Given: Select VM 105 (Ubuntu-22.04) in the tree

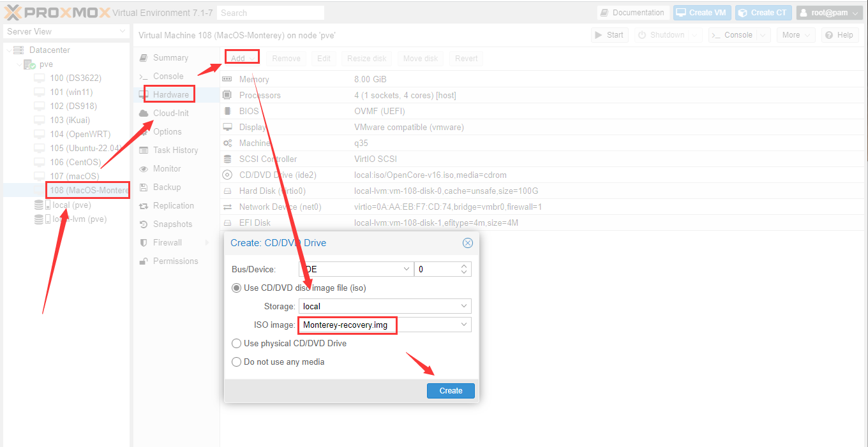Looking at the screenshot, I should point(66,149).
